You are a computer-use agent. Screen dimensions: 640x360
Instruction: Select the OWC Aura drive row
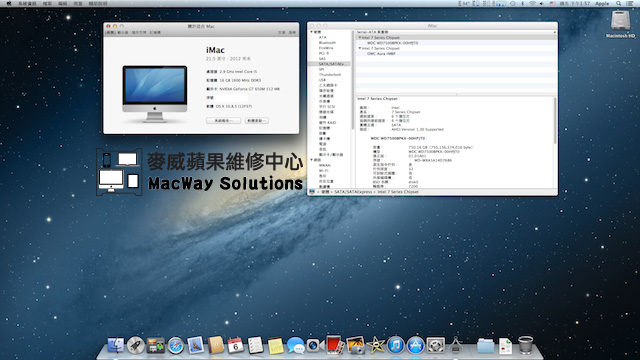pos(456,53)
